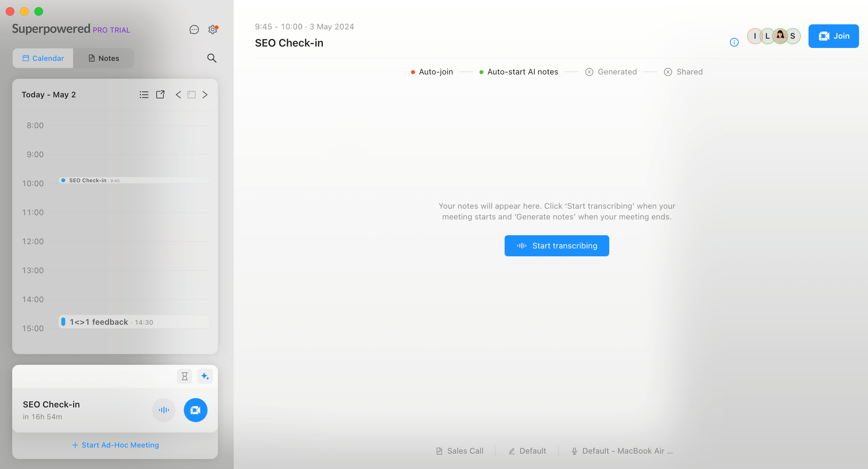Click attendee avatar labeled S
This screenshot has height=469, width=868.
click(x=793, y=36)
